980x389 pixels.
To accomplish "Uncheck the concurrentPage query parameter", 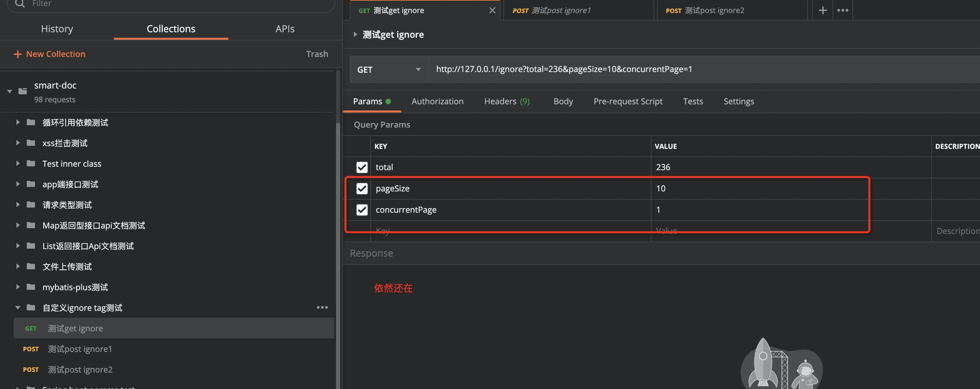I will click(362, 210).
